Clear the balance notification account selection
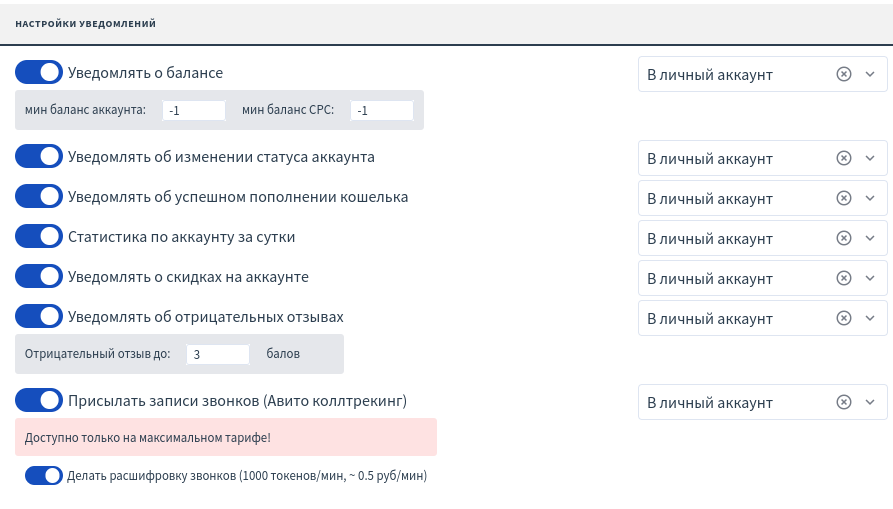893x509 pixels. click(843, 74)
